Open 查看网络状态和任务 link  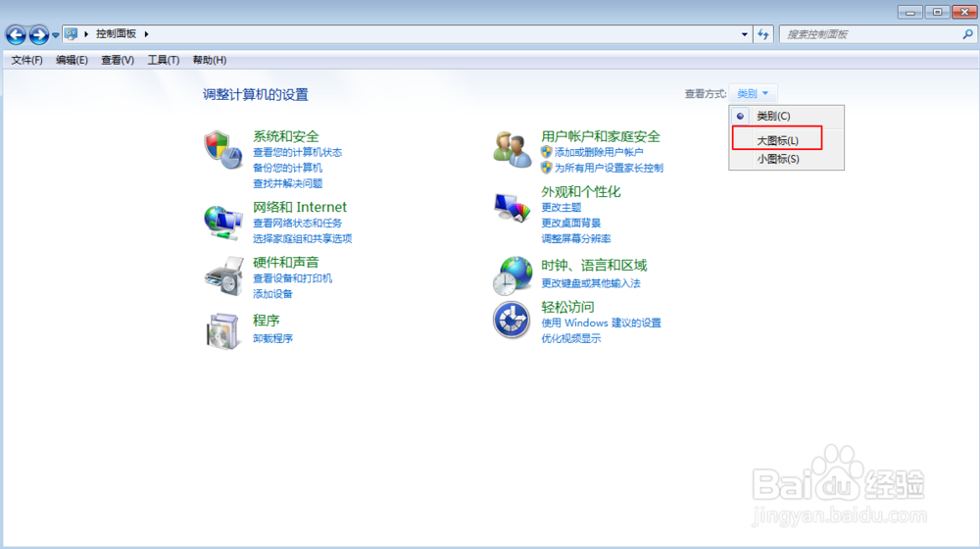click(x=297, y=223)
